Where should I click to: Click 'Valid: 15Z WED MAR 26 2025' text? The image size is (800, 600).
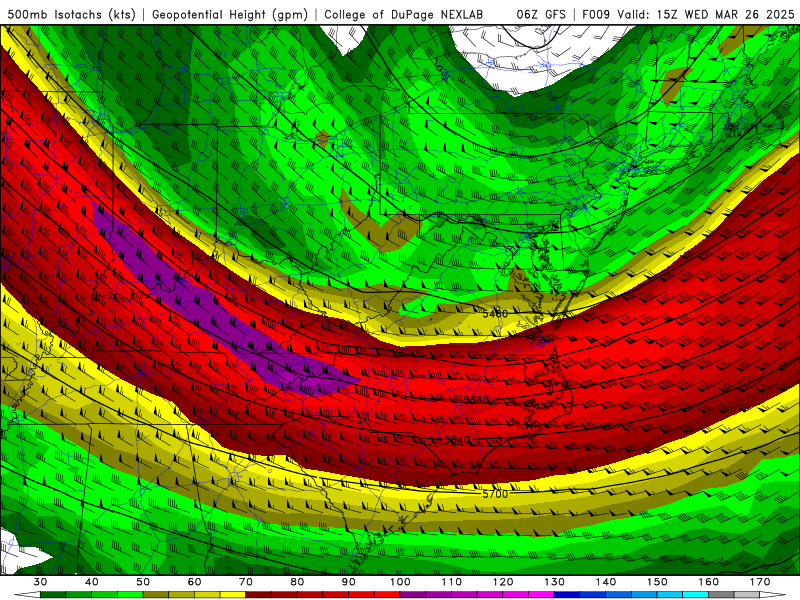(706, 14)
